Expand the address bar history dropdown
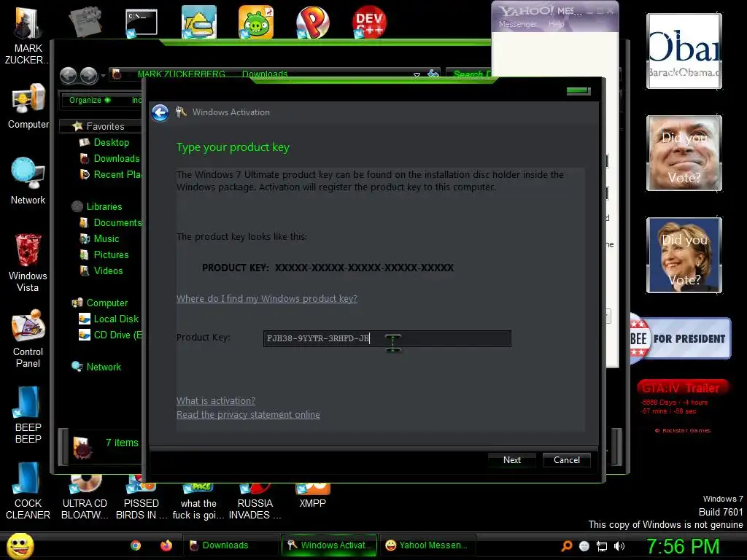This screenshot has height=560, width=747. (x=417, y=75)
